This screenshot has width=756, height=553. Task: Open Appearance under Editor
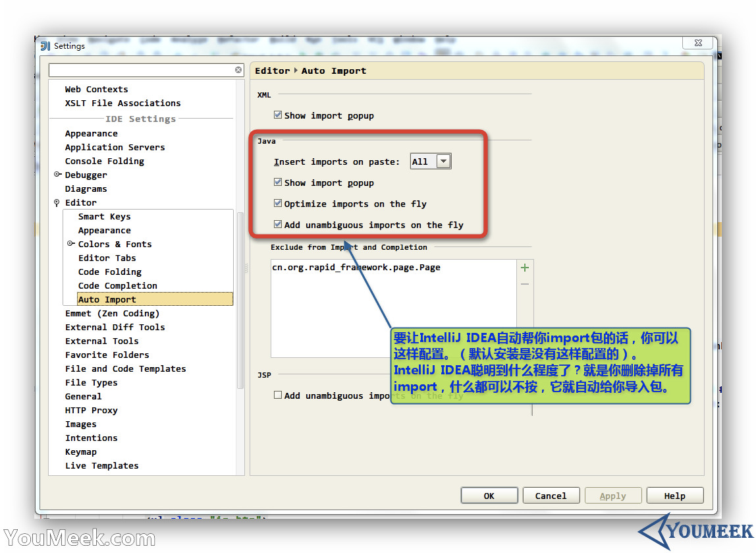(104, 231)
